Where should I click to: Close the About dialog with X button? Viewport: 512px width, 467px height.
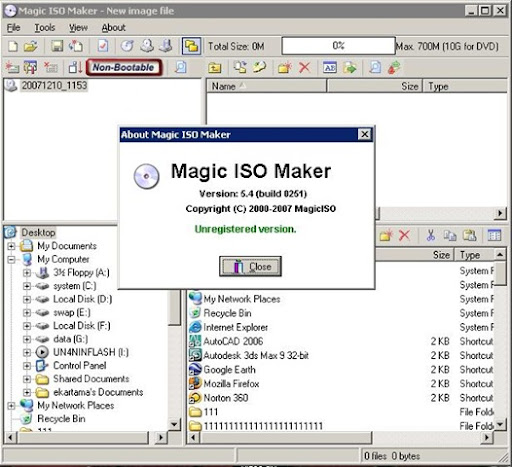[365, 134]
